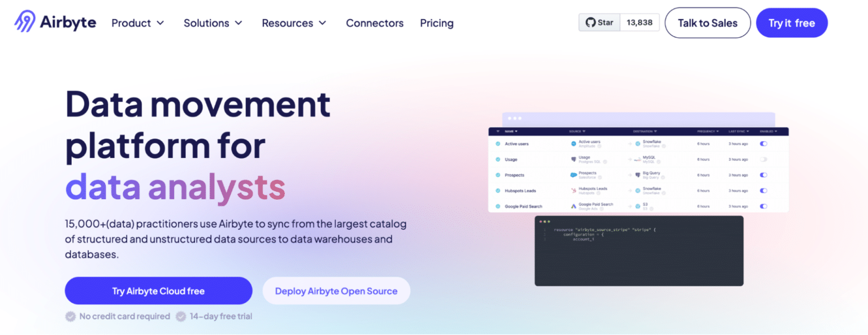Screen dimensions: 868x335
Task: Click the Salesforce icon in Prospects row
Action: point(573,175)
